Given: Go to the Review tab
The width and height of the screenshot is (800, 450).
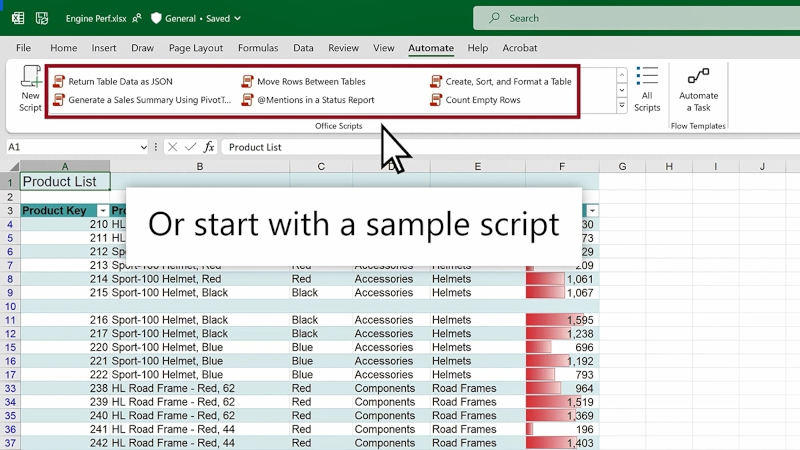Looking at the screenshot, I should (x=343, y=48).
